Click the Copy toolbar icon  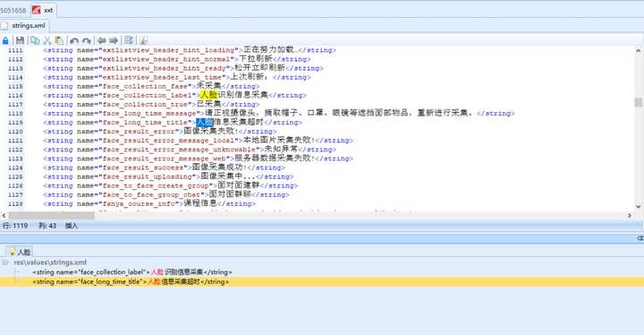[35, 40]
